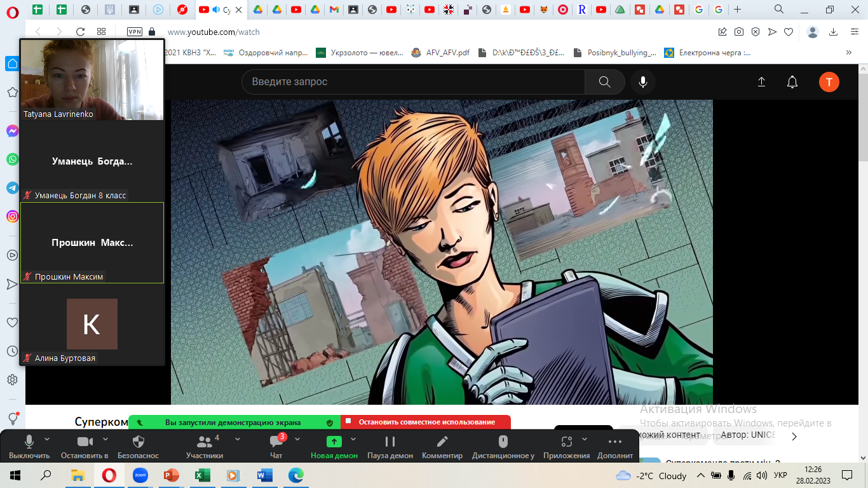Open share options arrow beside Новая демон
Image resolution: width=868 pixels, height=488 pixels.
pyautogui.click(x=353, y=439)
